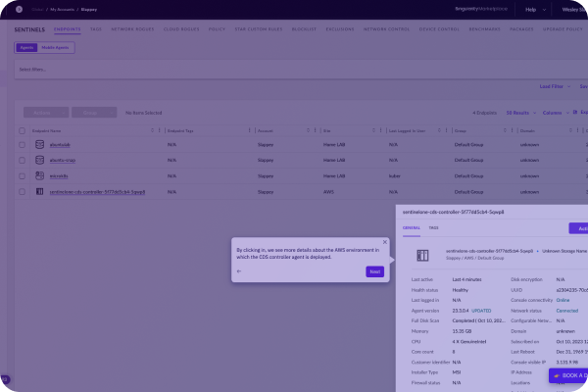Open the sentinelone-cds-controller endpoint link

(x=97, y=192)
